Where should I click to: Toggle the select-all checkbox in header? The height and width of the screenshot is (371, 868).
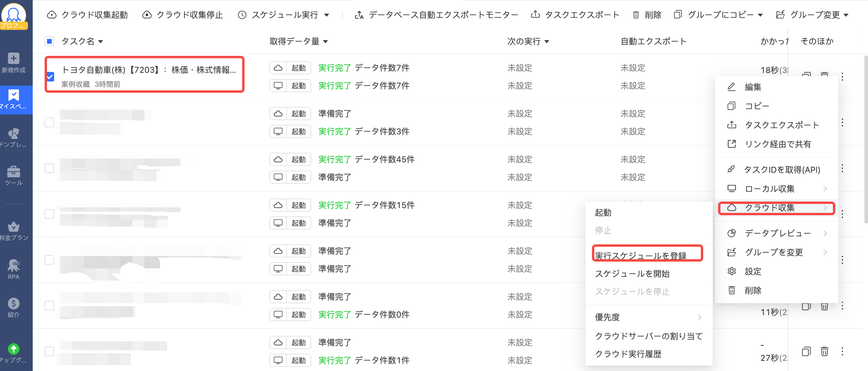click(49, 41)
